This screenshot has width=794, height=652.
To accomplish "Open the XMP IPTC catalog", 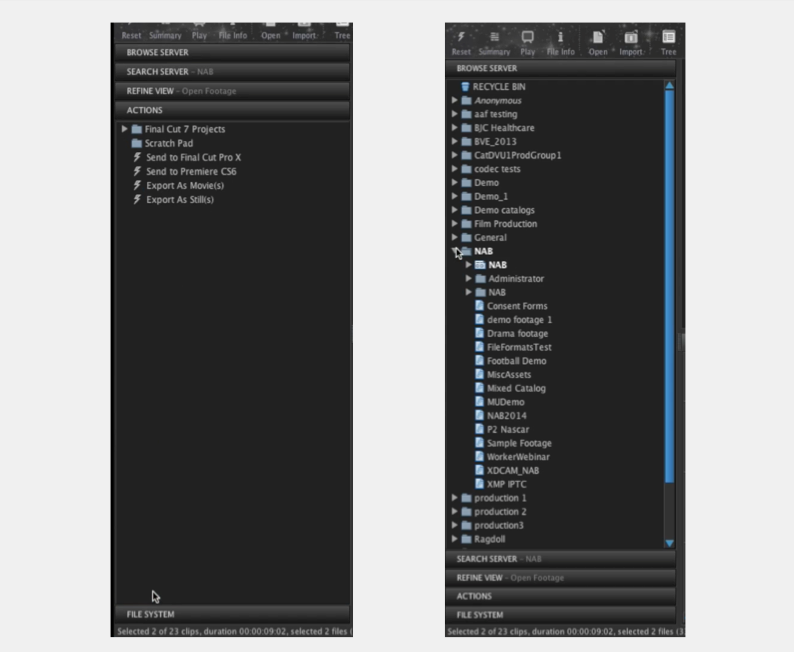I will [501, 483].
